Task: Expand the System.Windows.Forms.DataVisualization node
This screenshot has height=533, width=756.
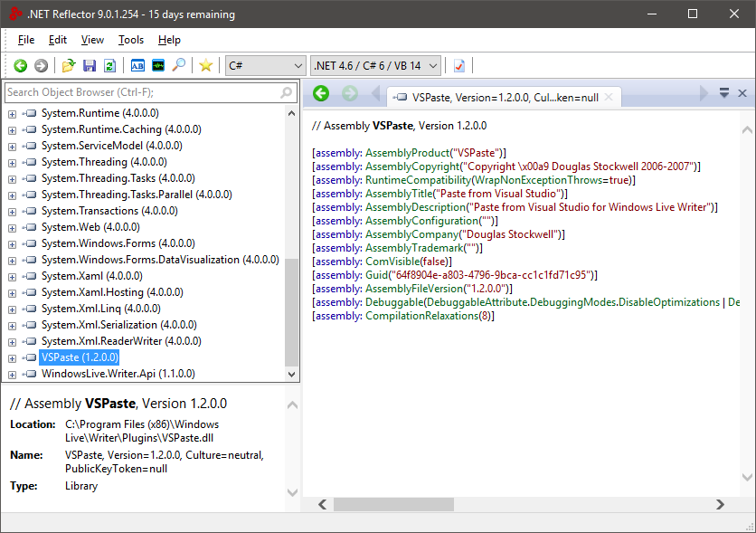Action: pos(12,261)
